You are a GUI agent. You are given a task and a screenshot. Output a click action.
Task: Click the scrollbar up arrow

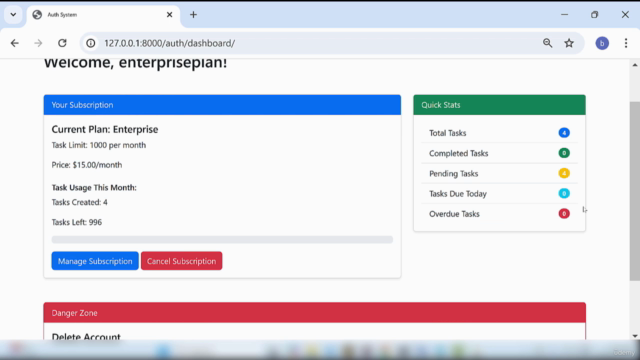coord(635,65)
